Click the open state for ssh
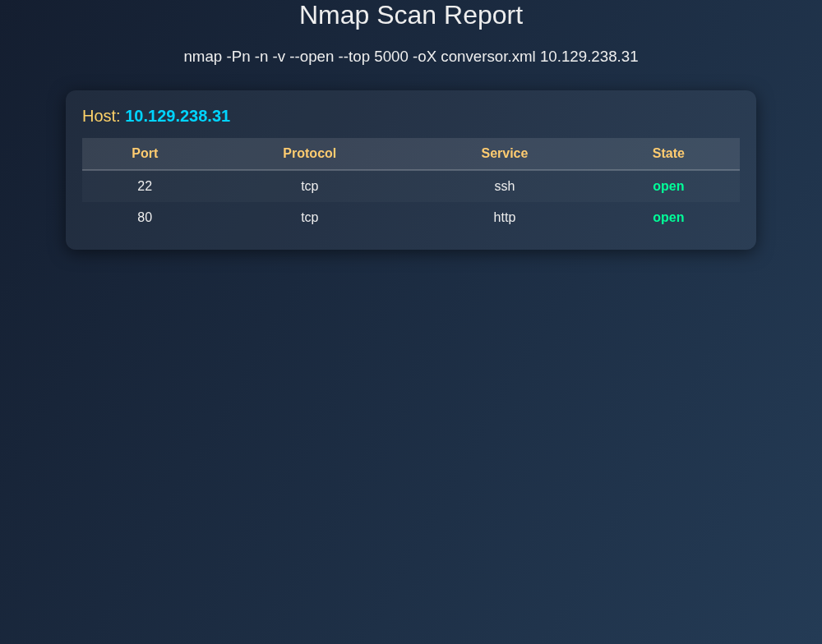The width and height of the screenshot is (822, 644). click(668, 186)
